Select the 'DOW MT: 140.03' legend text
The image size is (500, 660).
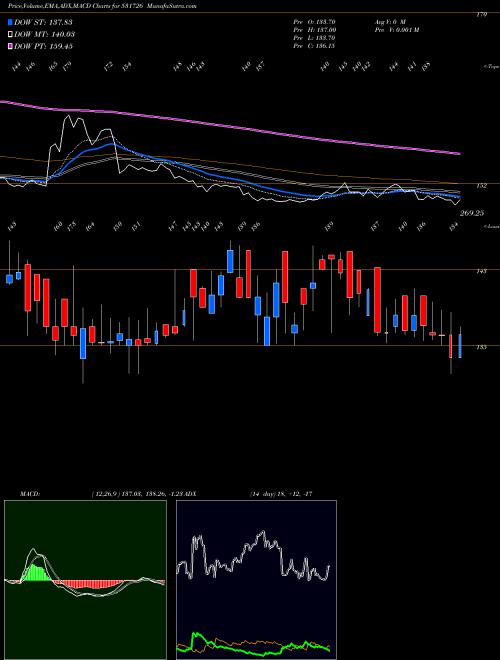pyautogui.click(x=44, y=34)
